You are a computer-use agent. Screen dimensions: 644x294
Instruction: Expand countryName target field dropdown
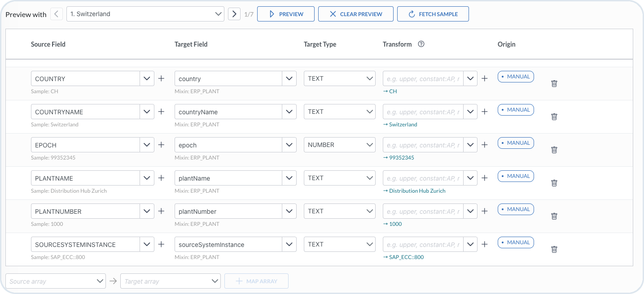pyautogui.click(x=289, y=112)
